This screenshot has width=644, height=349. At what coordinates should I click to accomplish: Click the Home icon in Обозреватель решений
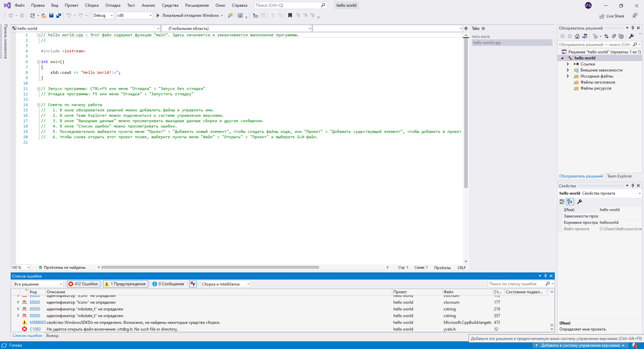pyautogui.click(x=577, y=36)
